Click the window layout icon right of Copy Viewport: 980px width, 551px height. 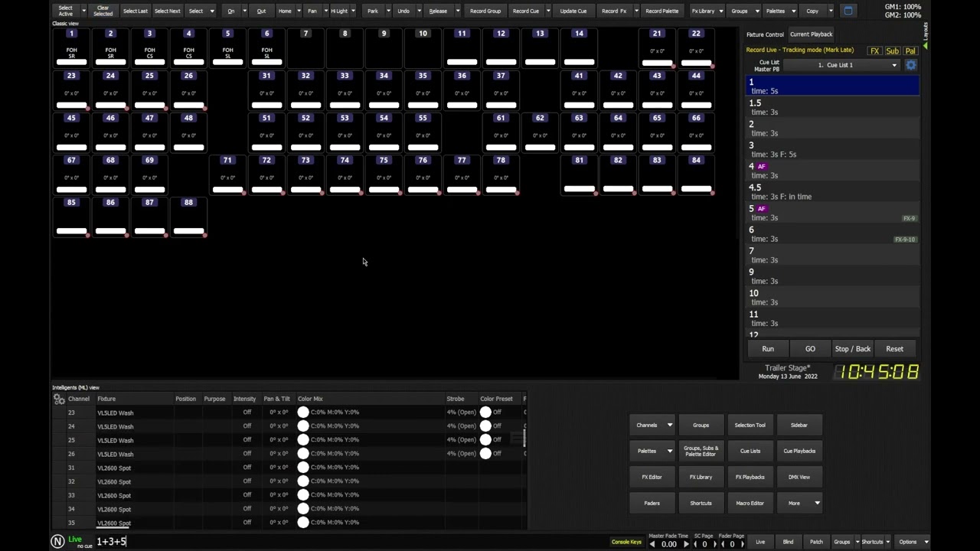tap(848, 11)
